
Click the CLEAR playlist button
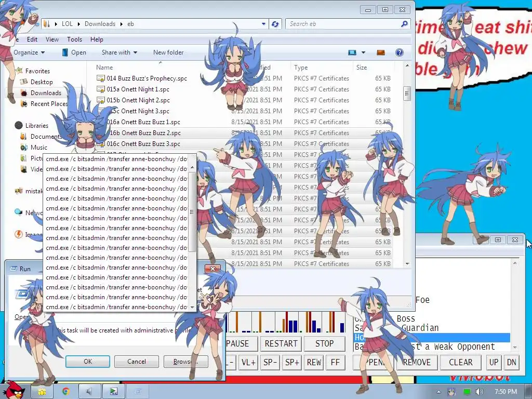[x=460, y=362]
